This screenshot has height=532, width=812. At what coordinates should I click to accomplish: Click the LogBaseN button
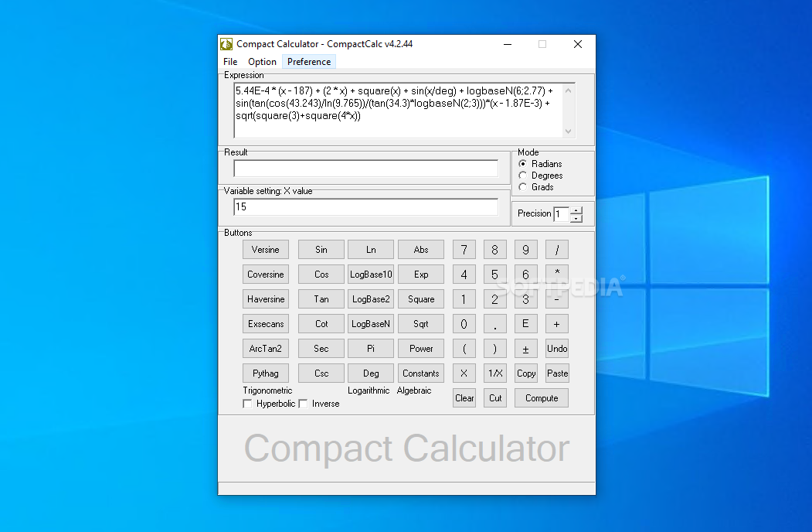click(x=371, y=323)
